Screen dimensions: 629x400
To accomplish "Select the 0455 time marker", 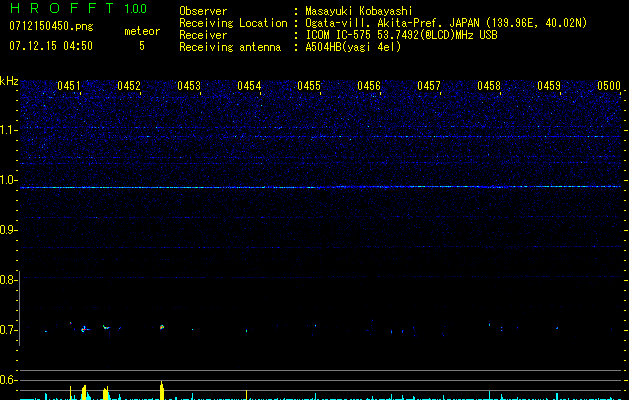I will point(309,87).
